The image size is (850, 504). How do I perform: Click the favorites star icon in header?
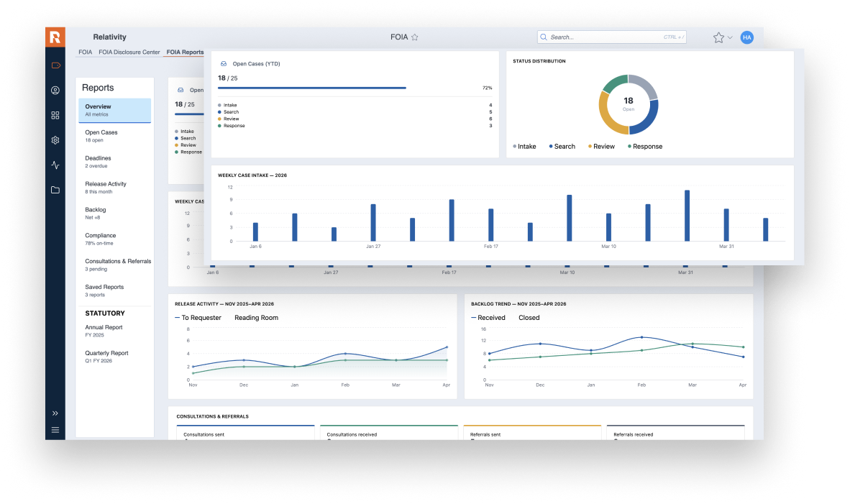click(718, 37)
